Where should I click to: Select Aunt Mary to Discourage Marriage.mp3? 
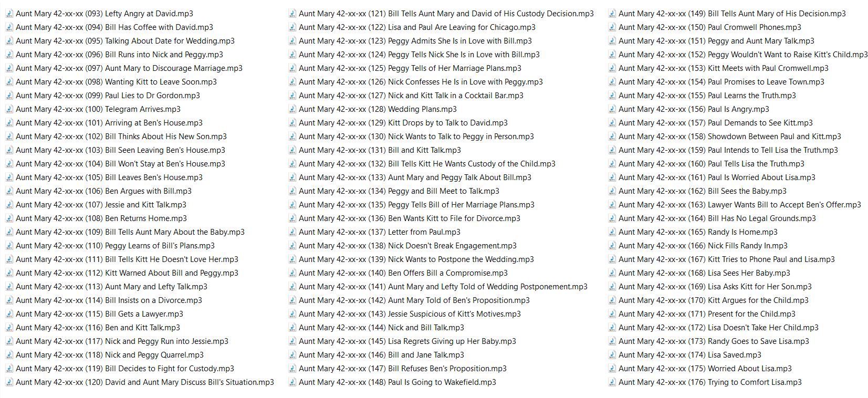pos(129,68)
